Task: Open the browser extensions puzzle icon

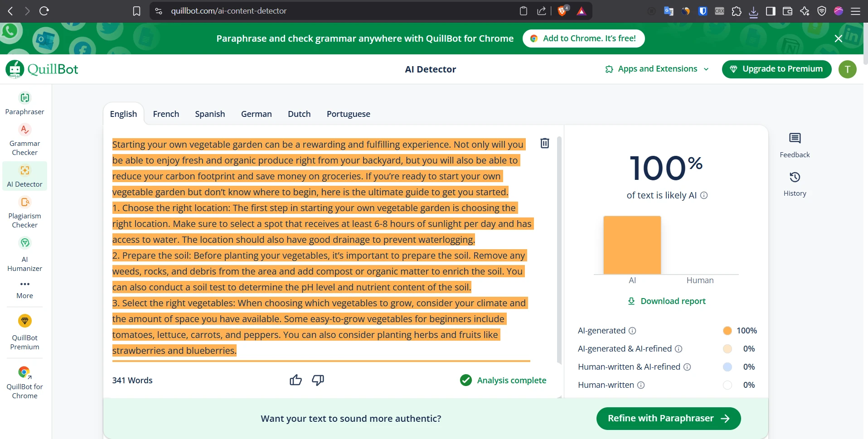Action: point(737,11)
